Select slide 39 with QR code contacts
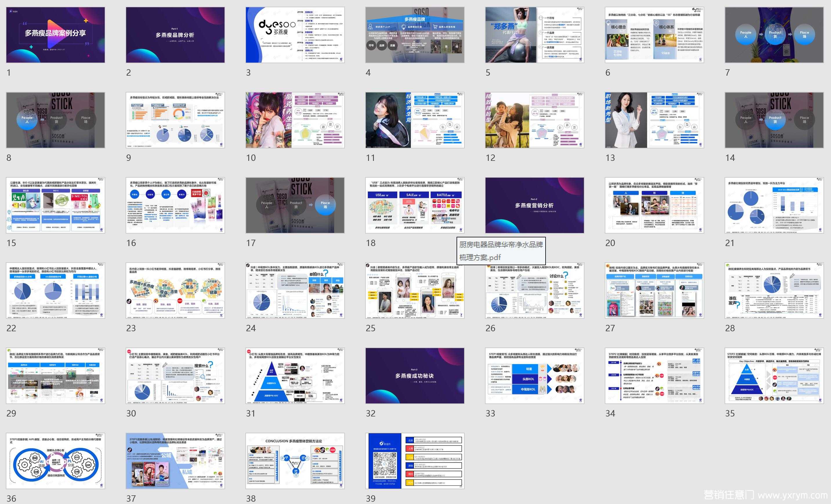The width and height of the screenshot is (831, 504). (x=415, y=461)
